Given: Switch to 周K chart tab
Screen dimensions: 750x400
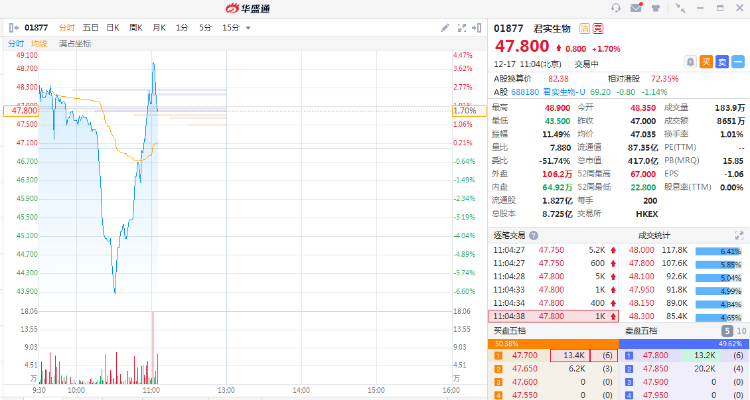Looking at the screenshot, I should point(136,28).
